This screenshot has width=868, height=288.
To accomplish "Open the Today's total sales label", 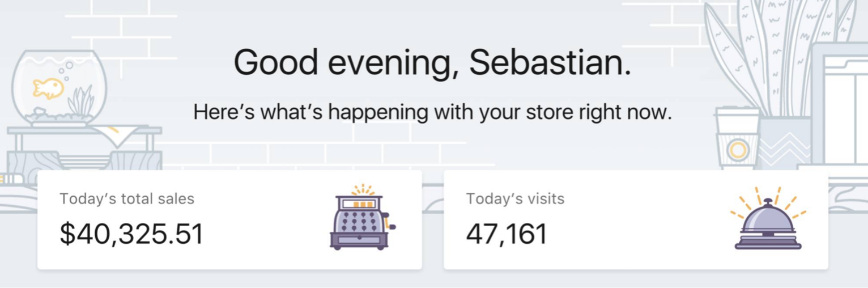I will [127, 199].
